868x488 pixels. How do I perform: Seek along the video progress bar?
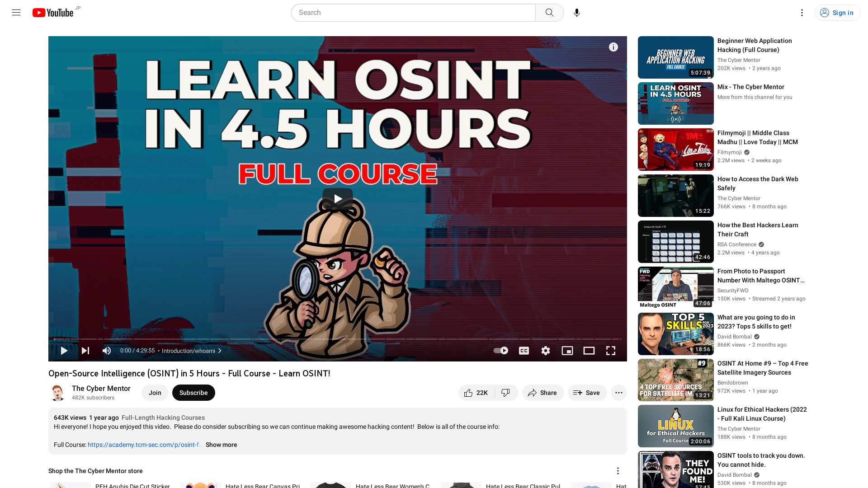[337, 339]
